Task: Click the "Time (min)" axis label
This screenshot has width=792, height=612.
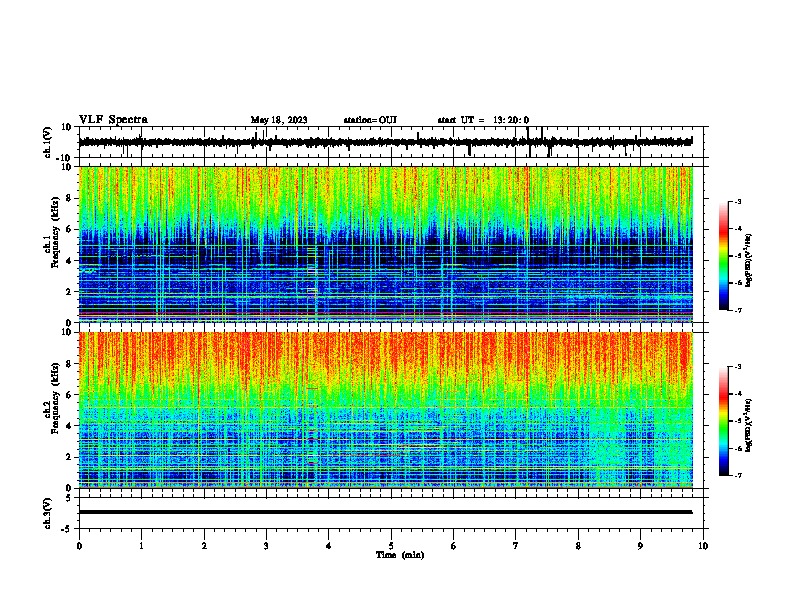Action: click(x=400, y=555)
